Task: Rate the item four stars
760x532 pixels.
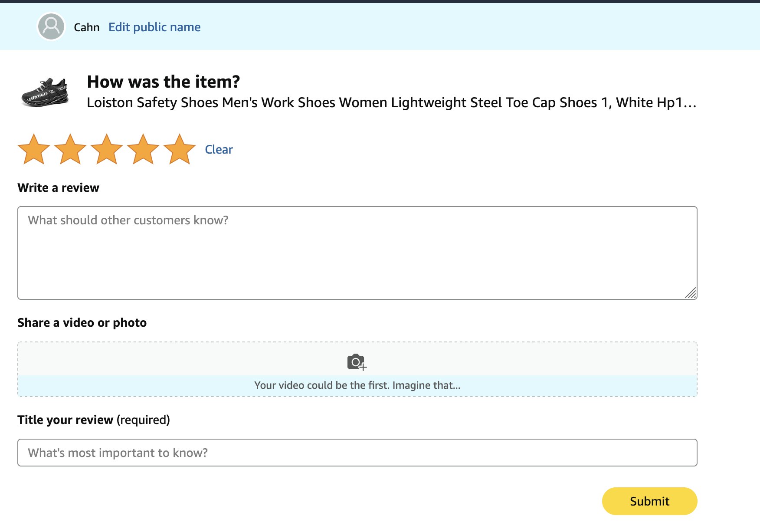Action: tap(143, 150)
